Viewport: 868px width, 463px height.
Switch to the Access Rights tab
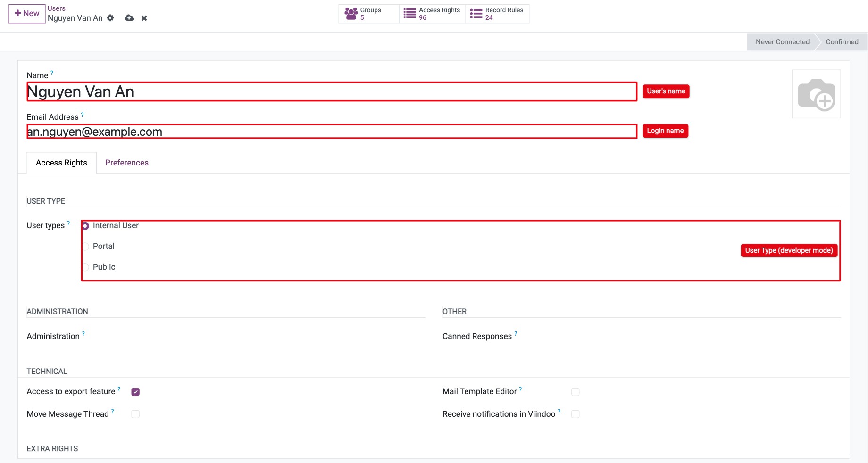click(x=61, y=163)
